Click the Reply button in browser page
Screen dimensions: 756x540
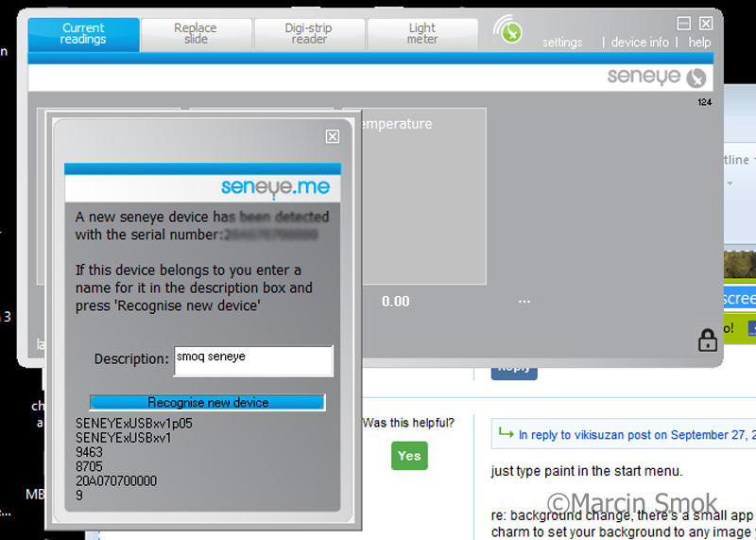click(x=514, y=371)
